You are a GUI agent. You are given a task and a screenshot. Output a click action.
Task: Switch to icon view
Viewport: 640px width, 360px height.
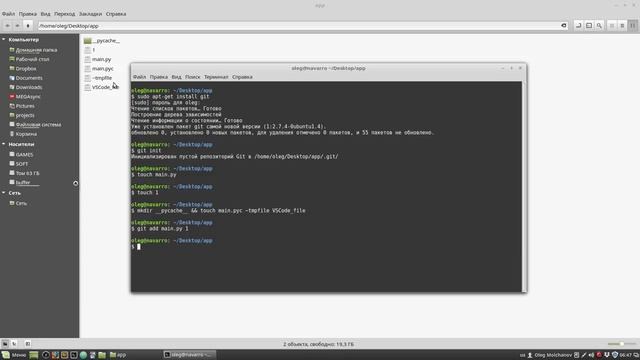tap(612, 26)
